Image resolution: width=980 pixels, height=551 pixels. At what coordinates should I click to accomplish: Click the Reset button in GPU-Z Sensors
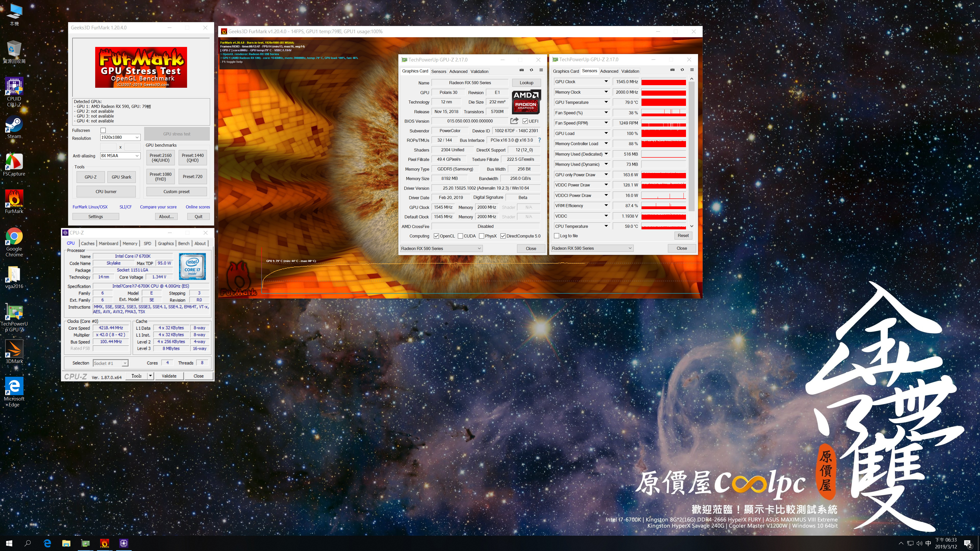683,236
